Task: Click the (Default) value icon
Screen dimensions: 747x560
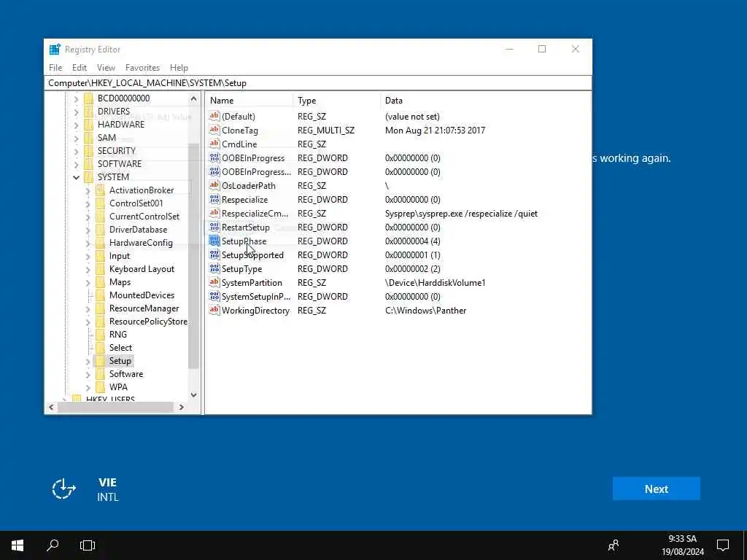Action: (214, 116)
